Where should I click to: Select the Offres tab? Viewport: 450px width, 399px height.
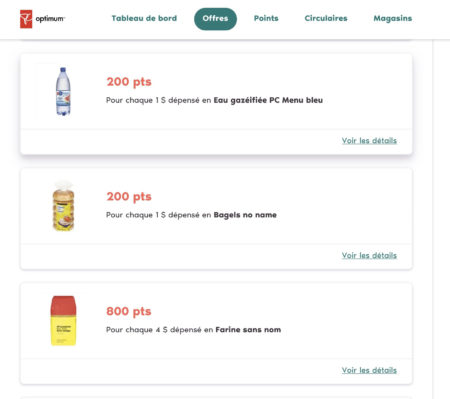pos(215,19)
